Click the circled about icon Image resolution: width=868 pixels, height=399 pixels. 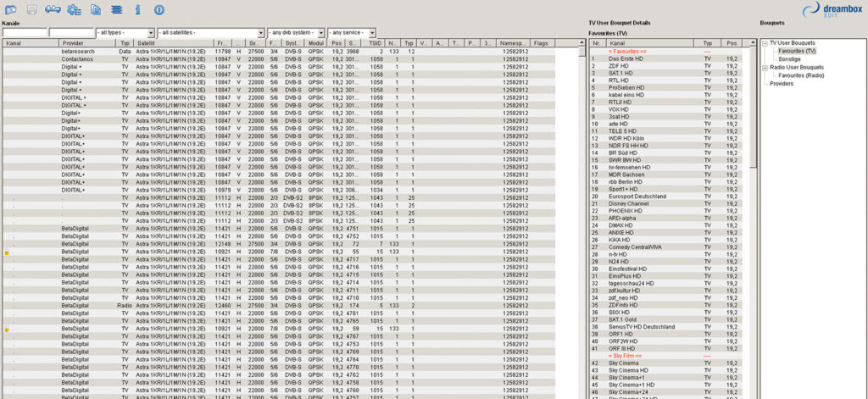tap(159, 9)
